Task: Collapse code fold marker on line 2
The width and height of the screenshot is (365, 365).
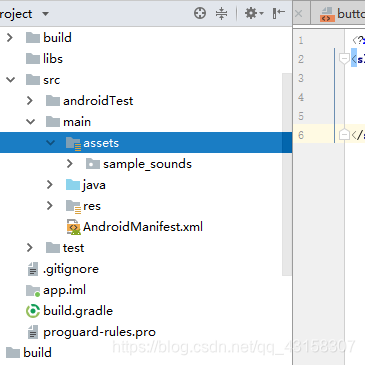Action: [x=344, y=59]
